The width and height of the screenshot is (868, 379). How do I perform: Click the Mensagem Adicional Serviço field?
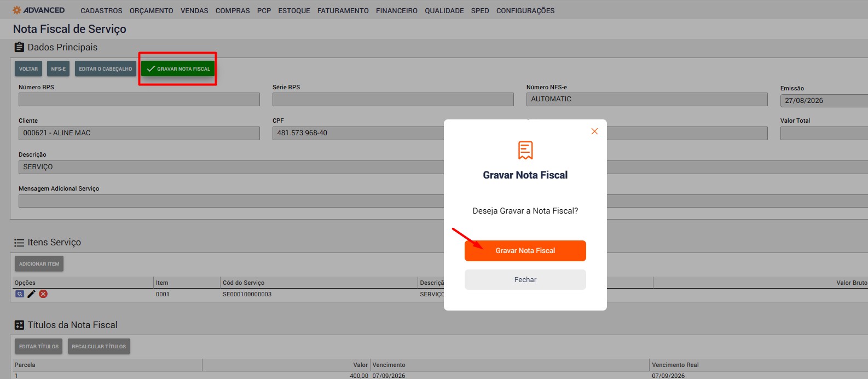231,201
